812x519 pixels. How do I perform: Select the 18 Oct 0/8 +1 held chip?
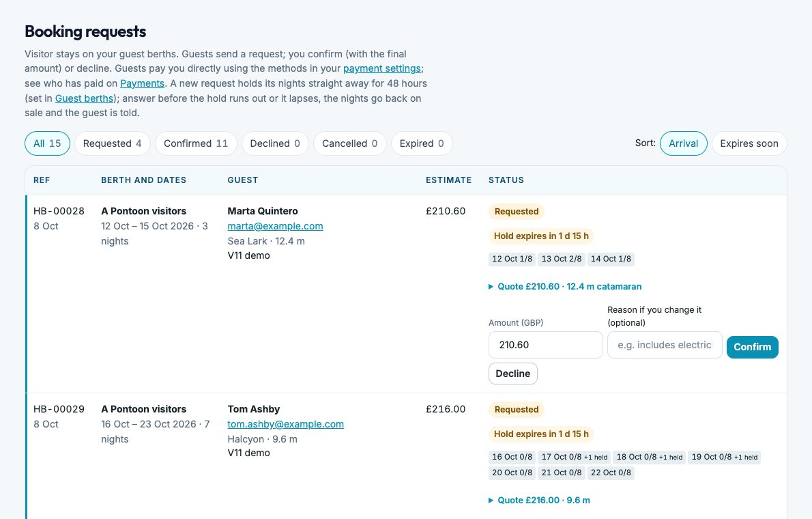point(650,457)
